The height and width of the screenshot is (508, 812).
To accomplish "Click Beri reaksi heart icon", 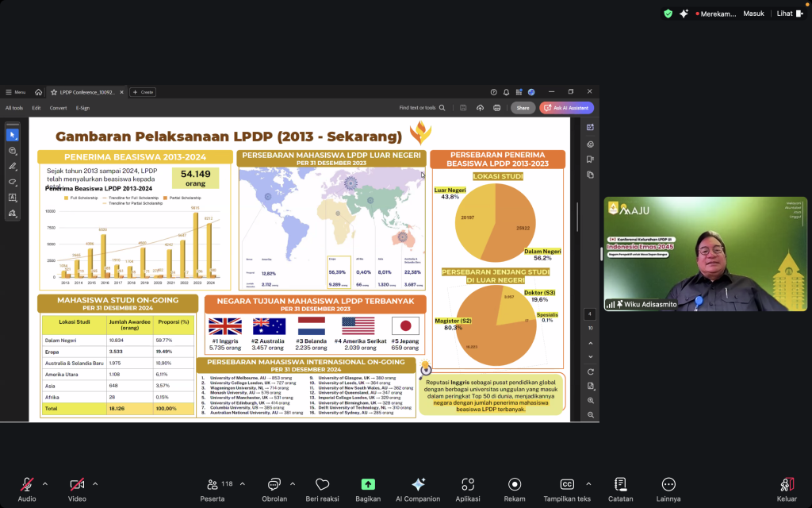I will (322, 485).
